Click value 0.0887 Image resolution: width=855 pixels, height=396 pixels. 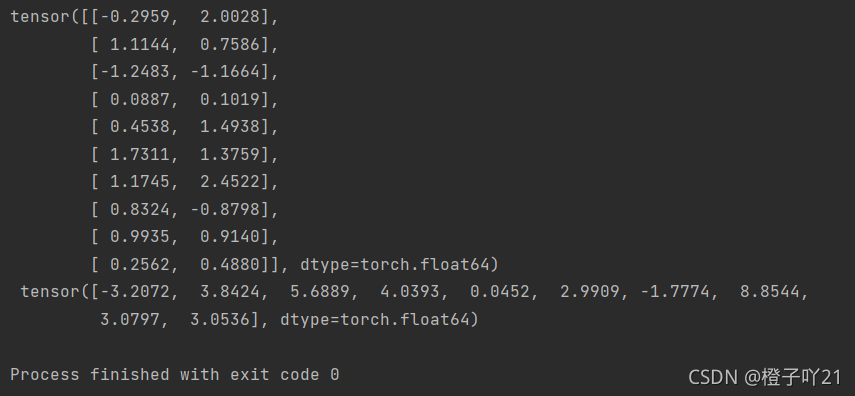[x=140, y=100]
